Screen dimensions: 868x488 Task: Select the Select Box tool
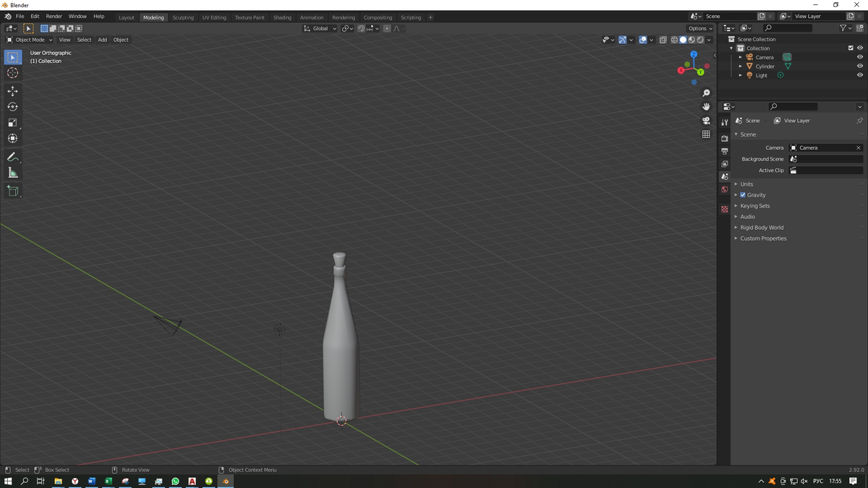(x=13, y=57)
